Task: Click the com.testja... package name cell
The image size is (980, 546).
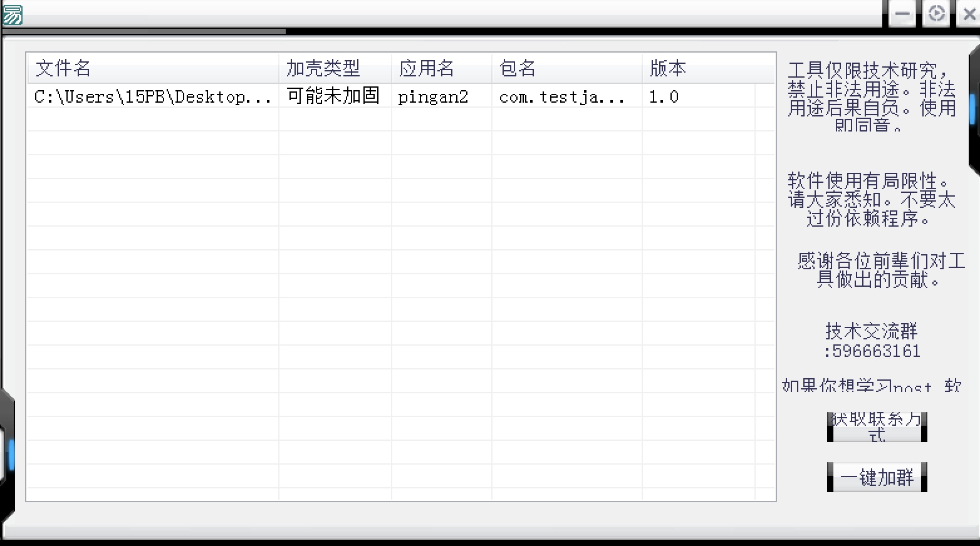Action: click(561, 96)
